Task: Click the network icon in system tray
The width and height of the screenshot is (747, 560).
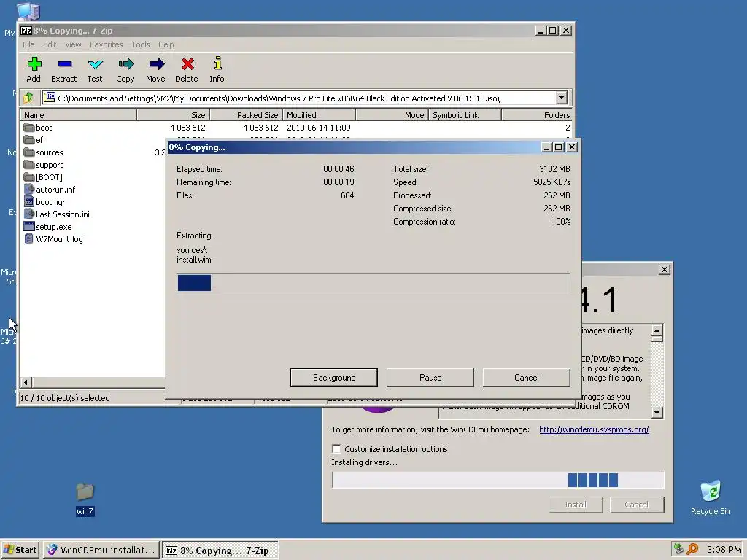Action: (x=678, y=549)
